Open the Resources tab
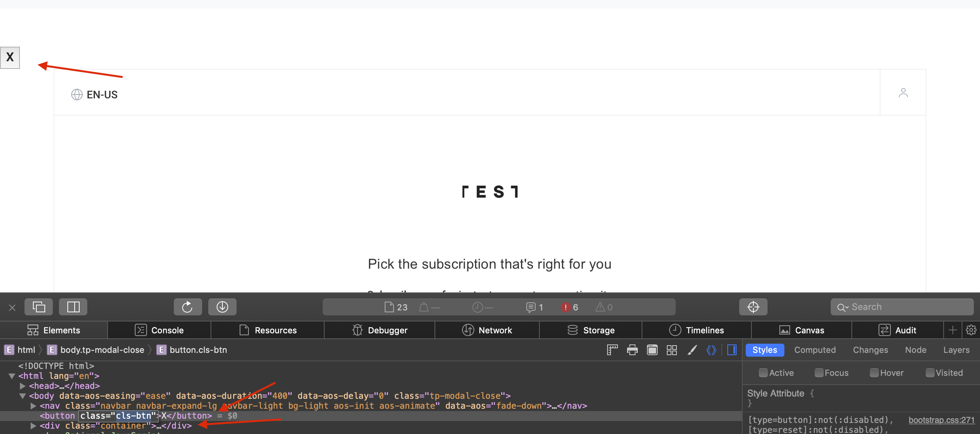 [x=268, y=330]
